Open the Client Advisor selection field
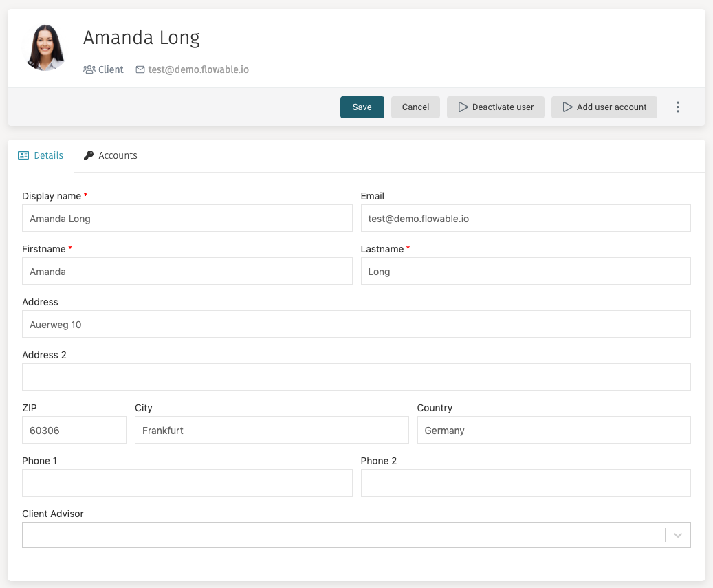 [342, 535]
